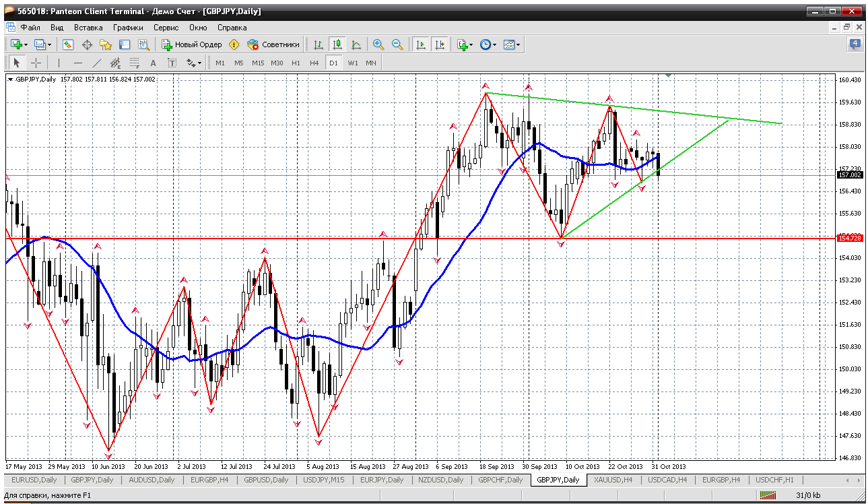Switch timeframe to MN
Screen dimensions: 868x504
371,63
